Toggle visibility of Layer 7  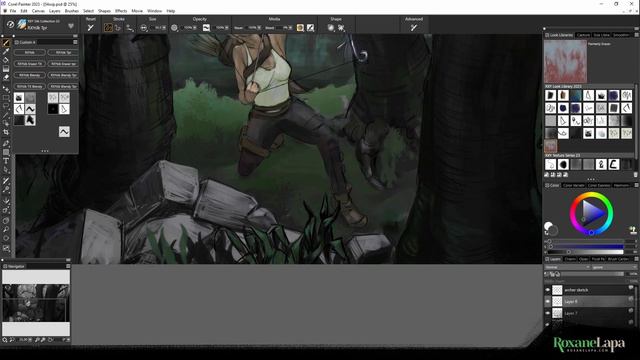click(x=548, y=313)
